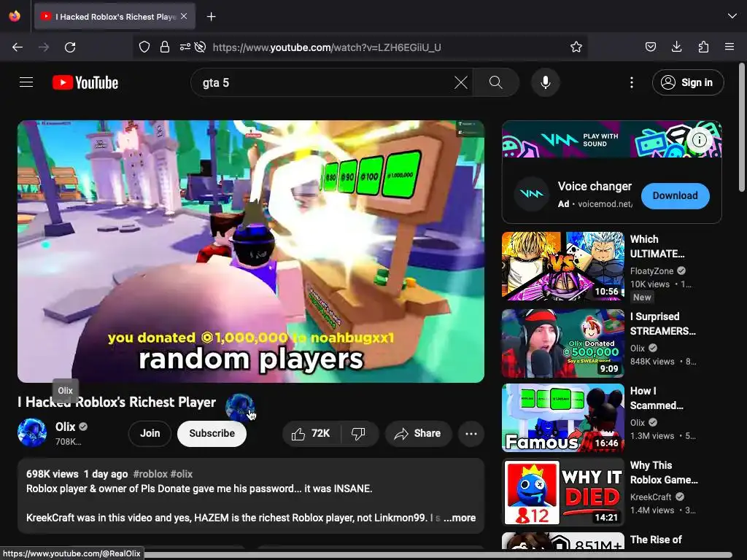Click the 'New' badge on FloatyZone video
Image resolution: width=747 pixels, height=560 pixels.
click(x=642, y=297)
